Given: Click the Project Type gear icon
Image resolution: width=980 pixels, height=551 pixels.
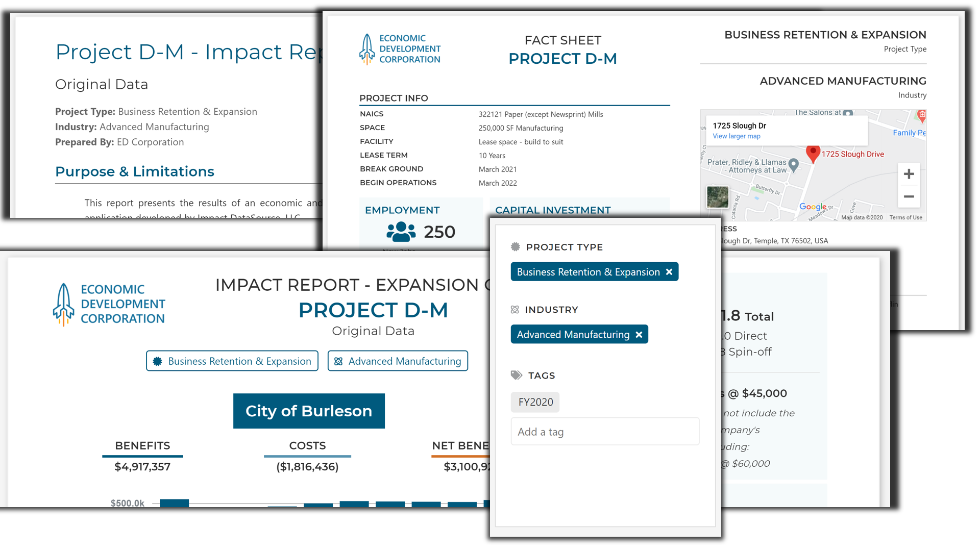Looking at the screenshot, I should point(516,247).
